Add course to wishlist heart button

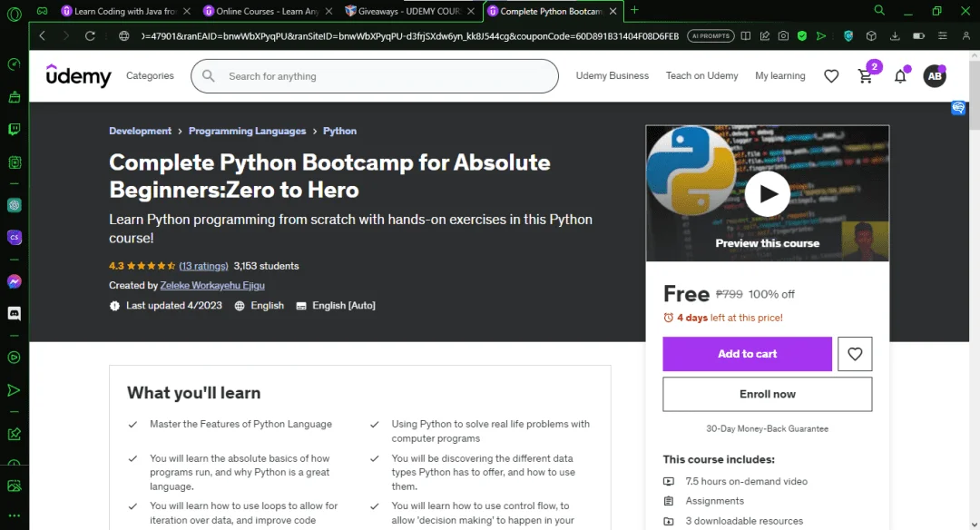(x=855, y=354)
